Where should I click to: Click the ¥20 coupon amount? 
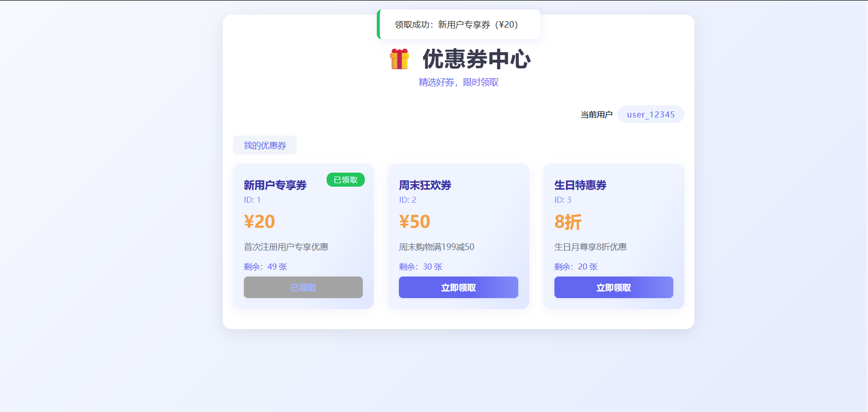pyautogui.click(x=259, y=221)
